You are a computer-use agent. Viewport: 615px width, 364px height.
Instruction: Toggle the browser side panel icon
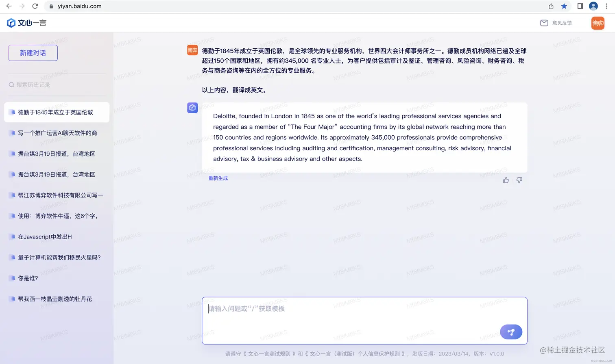click(580, 6)
